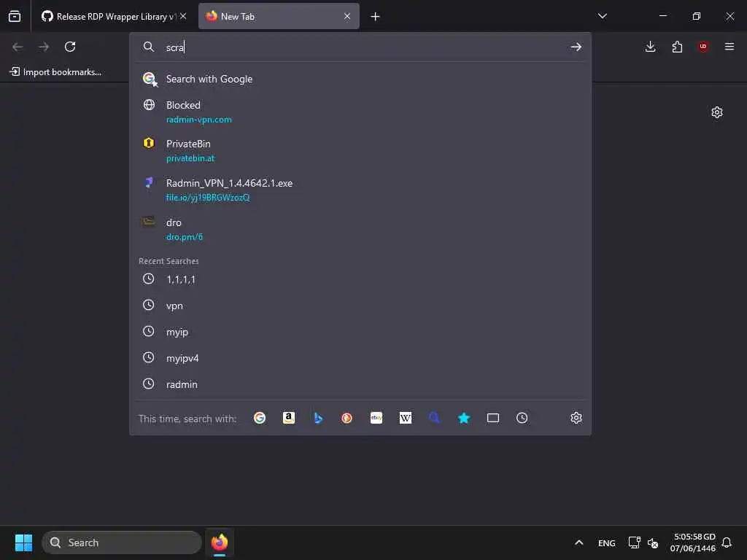Open uBlock Origin extension icon
Viewport: 747px width, 560px height.
click(703, 47)
